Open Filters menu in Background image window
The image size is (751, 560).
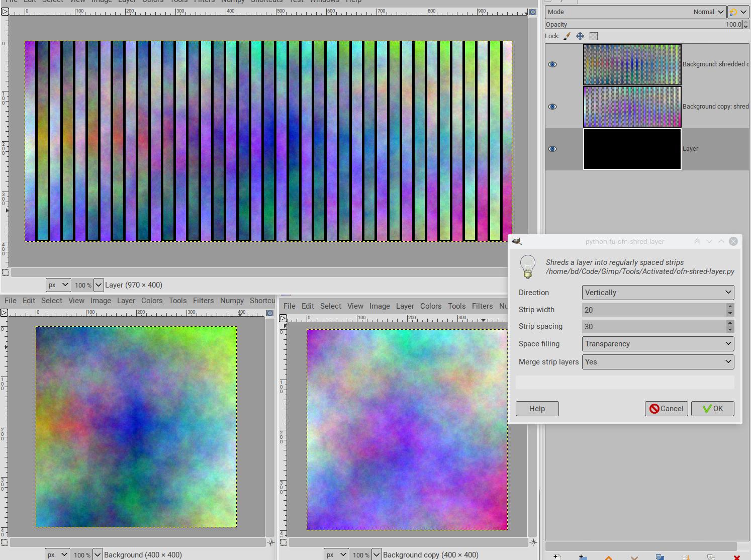pyautogui.click(x=203, y=301)
